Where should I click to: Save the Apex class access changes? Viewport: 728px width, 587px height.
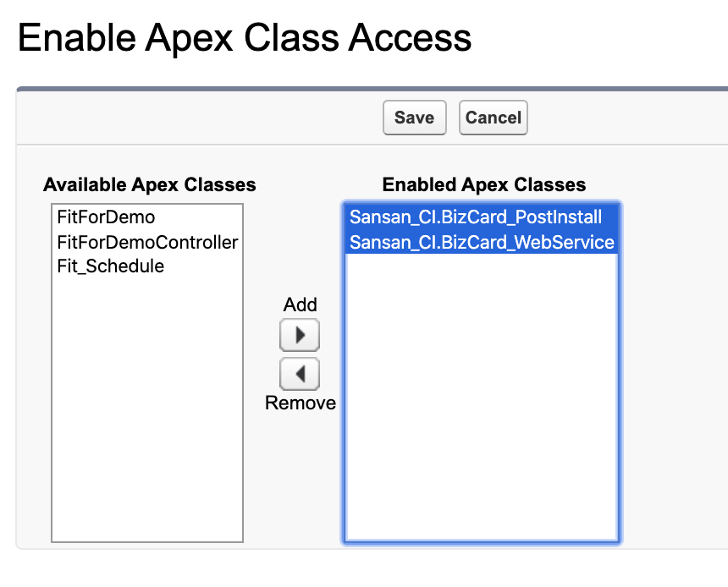coord(414,118)
